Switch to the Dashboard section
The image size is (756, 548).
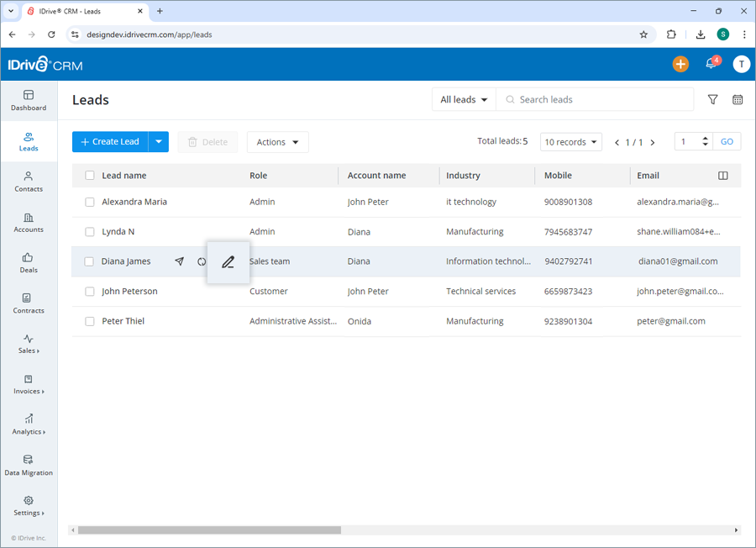click(x=29, y=101)
